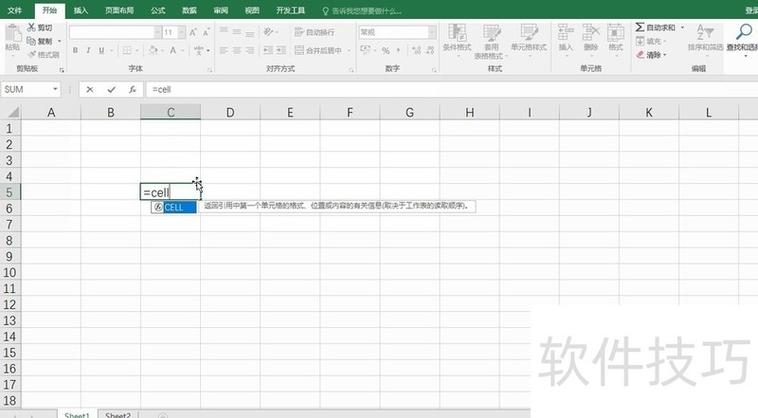Click the decrease decimal icon
The image size is (758, 418).
click(430, 50)
